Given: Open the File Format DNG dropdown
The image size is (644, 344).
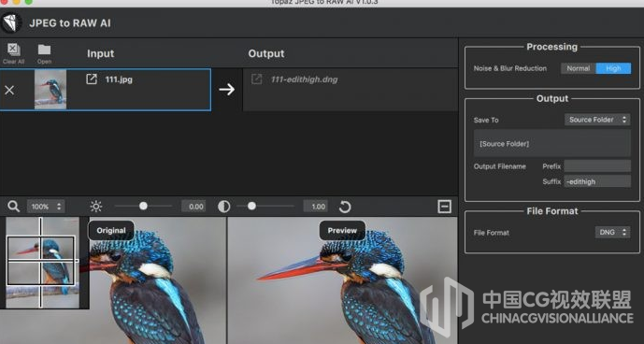Looking at the screenshot, I should tap(612, 232).
